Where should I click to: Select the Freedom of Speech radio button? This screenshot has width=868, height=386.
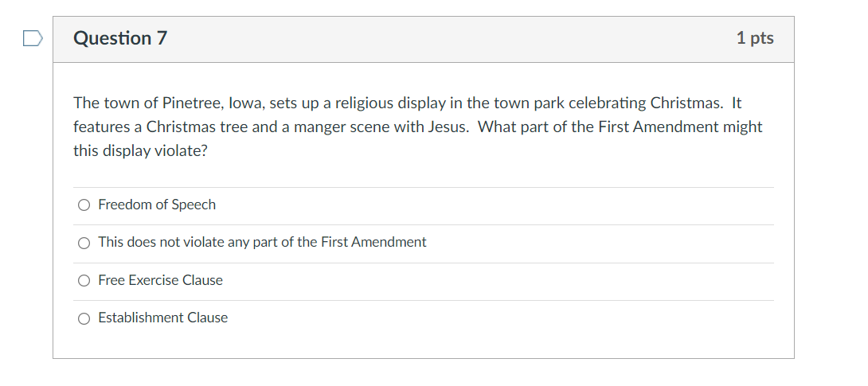[x=84, y=205]
